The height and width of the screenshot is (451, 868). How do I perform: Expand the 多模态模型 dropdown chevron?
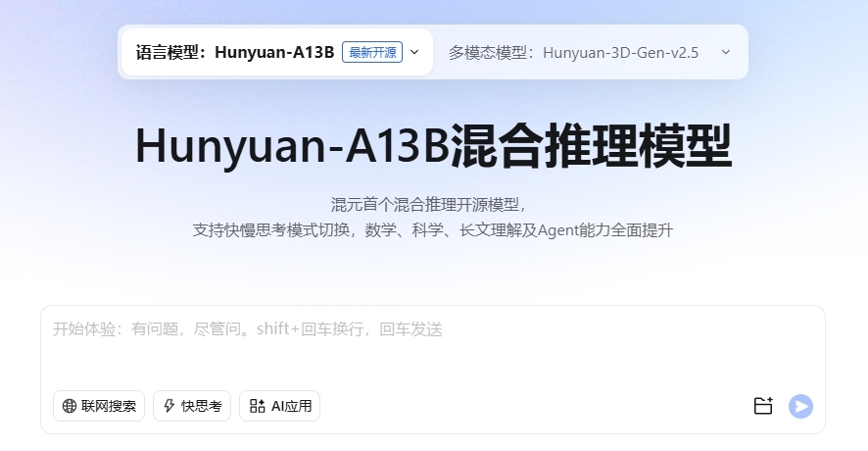point(726,52)
